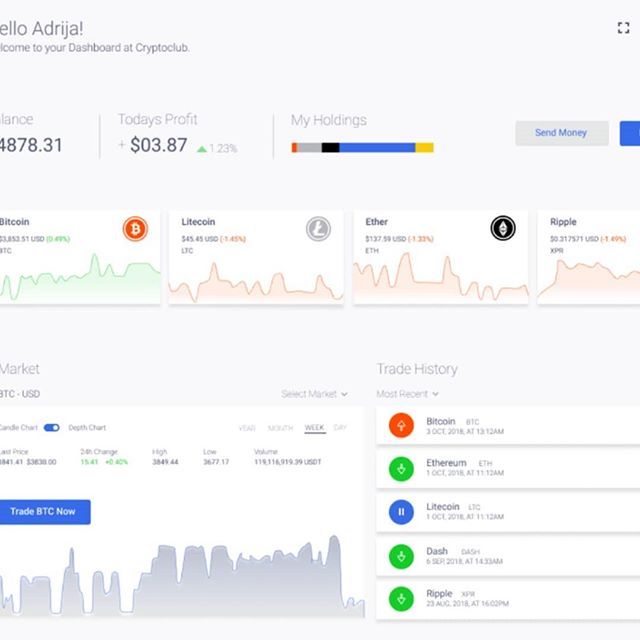Click the orange segment of holdings bar
Viewport: 640px width, 640px height.
pos(294,147)
